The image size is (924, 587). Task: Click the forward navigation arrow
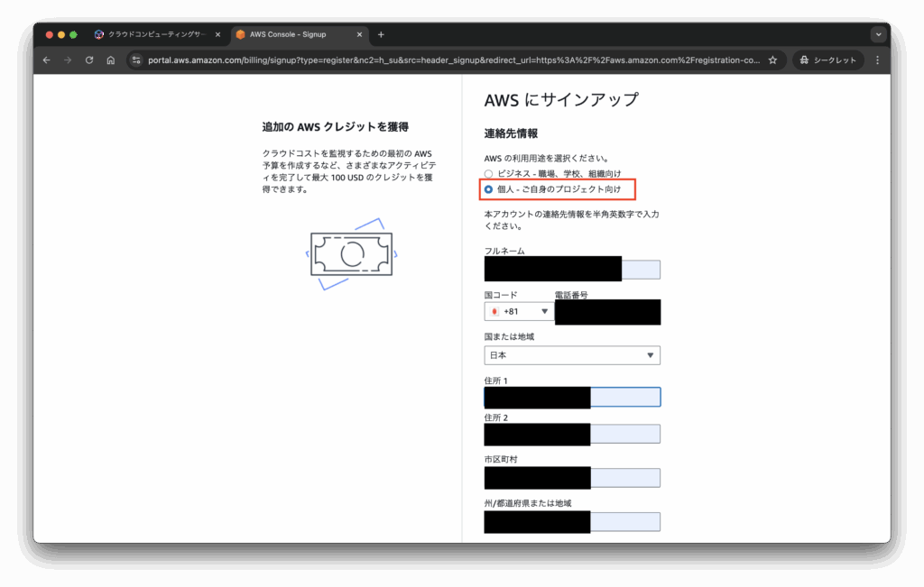tap(68, 60)
